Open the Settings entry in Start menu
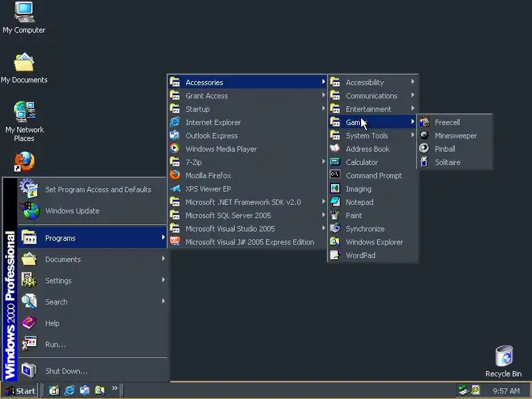The height and width of the screenshot is (399, 532). click(92, 281)
